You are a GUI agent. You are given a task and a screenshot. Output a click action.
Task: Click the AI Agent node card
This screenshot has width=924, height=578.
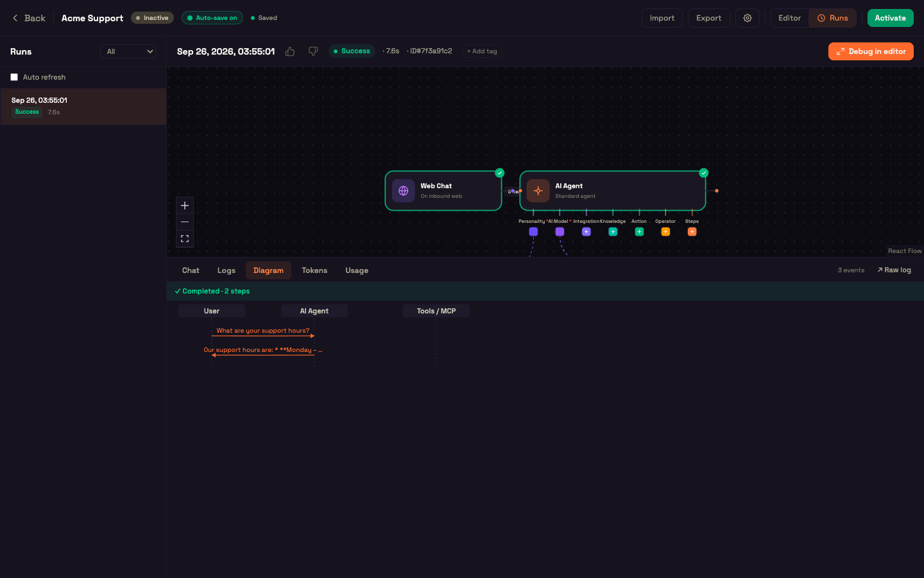(613, 191)
